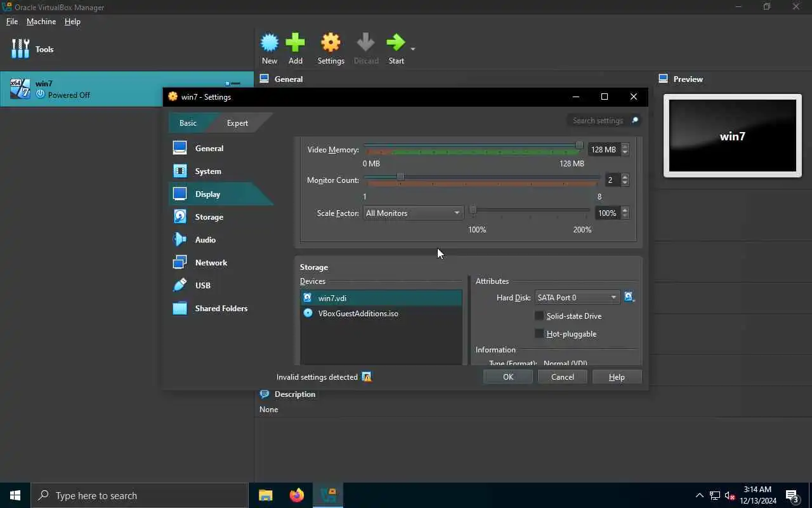The image size is (812, 508).
Task: Click Help in settings dialog
Action: [617, 377]
